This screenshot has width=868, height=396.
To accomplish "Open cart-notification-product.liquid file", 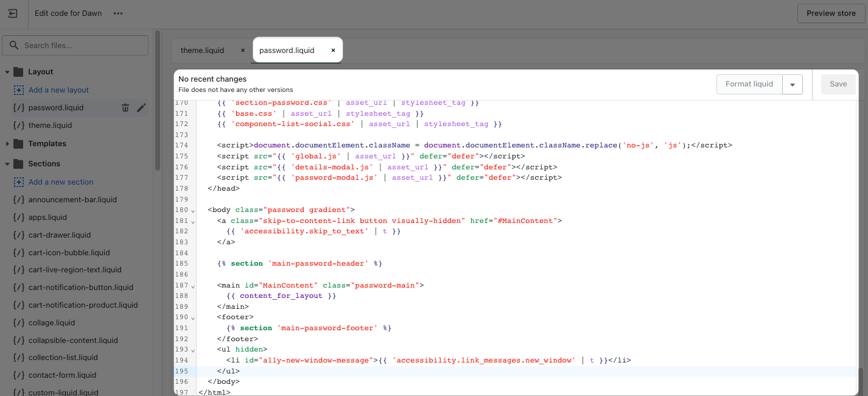I will click(83, 305).
